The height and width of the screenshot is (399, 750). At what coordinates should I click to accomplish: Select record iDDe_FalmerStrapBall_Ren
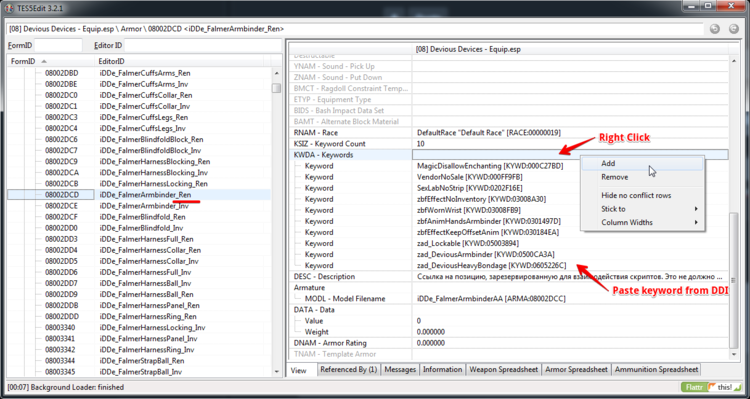pyautogui.click(x=142, y=361)
